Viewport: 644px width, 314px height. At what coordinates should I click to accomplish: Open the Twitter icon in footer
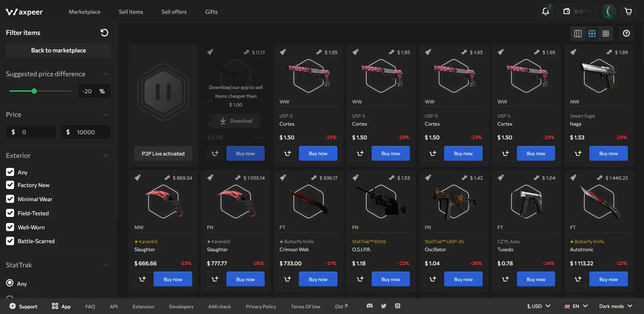pos(384,306)
